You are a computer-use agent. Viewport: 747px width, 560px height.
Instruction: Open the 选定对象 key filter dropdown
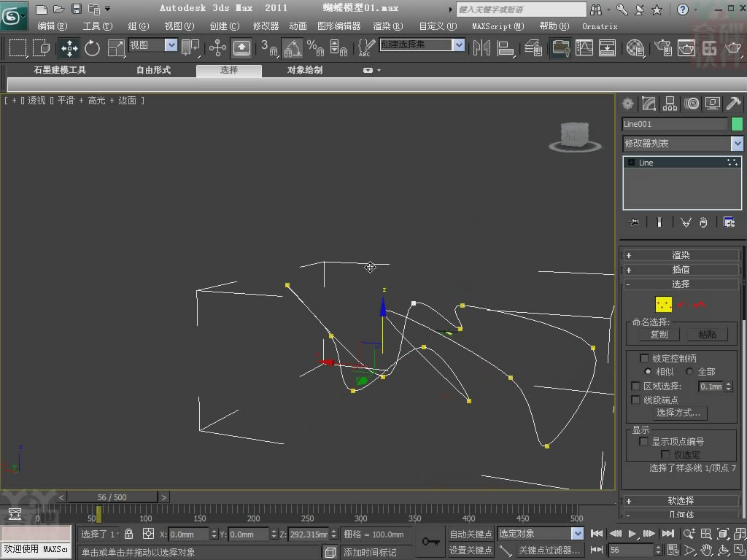pyautogui.click(x=541, y=534)
